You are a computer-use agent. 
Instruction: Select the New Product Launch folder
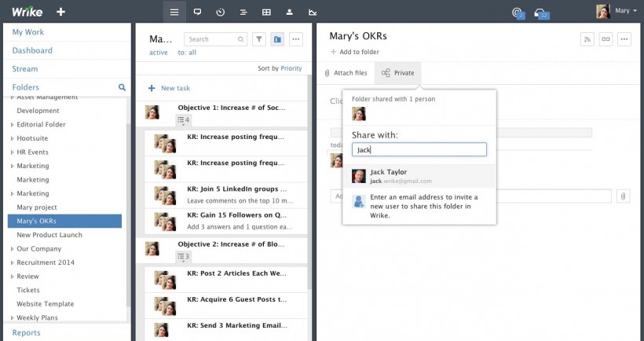[49, 235]
